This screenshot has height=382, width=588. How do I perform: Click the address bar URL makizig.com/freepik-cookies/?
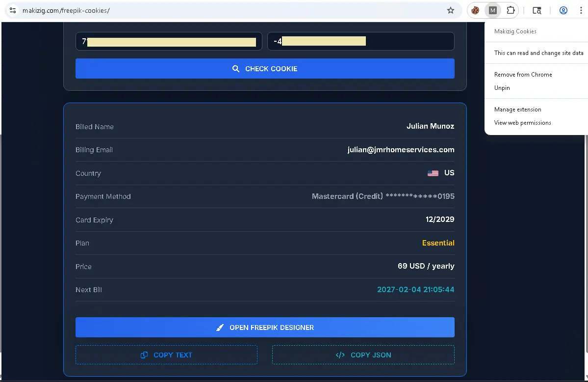tap(66, 10)
